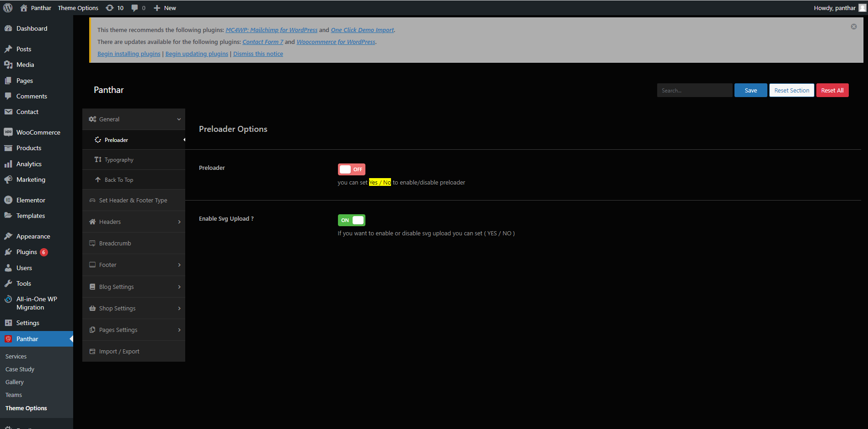Open the updates icon showing 10
The width and height of the screenshot is (868, 429).
tap(110, 8)
